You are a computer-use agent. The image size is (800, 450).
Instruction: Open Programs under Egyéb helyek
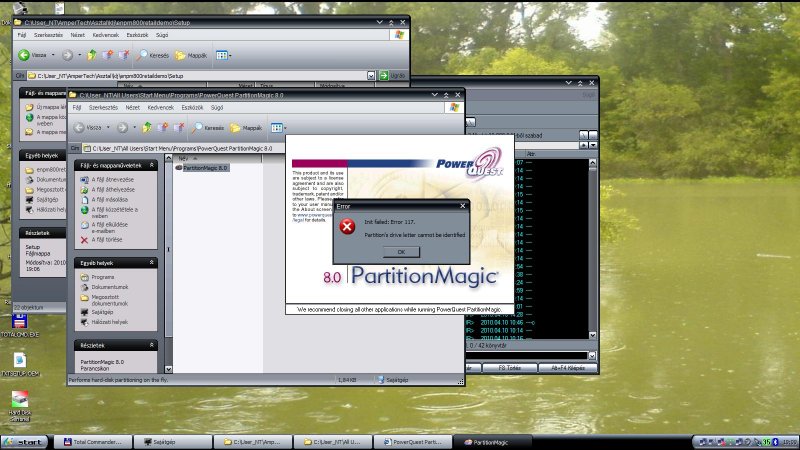pyautogui.click(x=97, y=277)
